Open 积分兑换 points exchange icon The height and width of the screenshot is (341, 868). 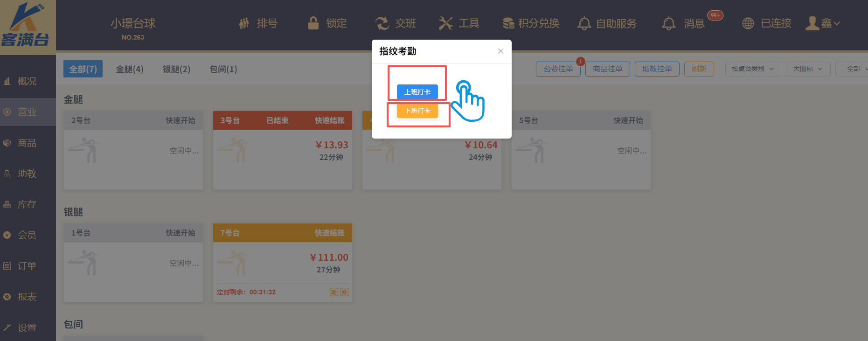(508, 23)
